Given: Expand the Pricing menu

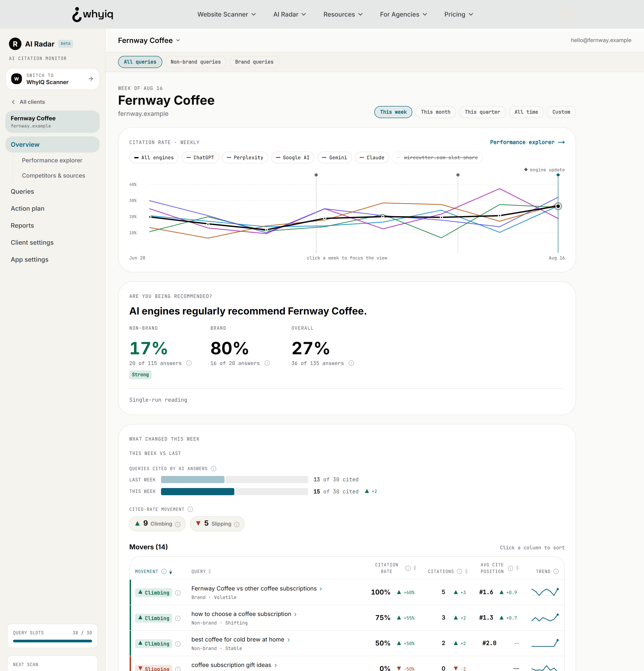Looking at the screenshot, I should click(459, 14).
